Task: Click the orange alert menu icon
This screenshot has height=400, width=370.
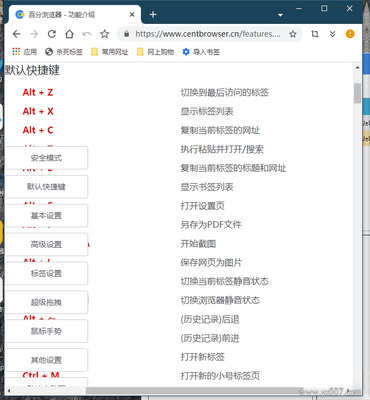Action: [x=350, y=34]
